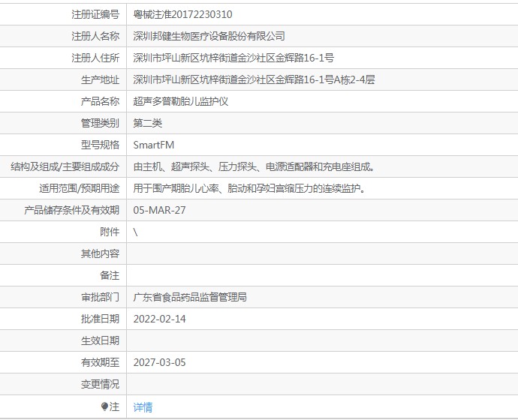Open the 详情 details link
The width and height of the screenshot is (518, 420).
point(143,407)
